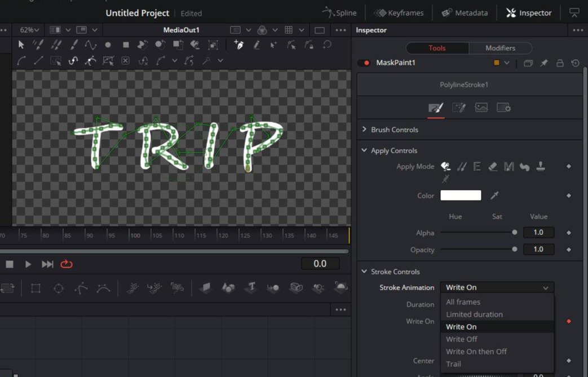The width and height of the screenshot is (588, 377).
Task: Lock the MaskPaint1 node
Action: [x=560, y=63]
